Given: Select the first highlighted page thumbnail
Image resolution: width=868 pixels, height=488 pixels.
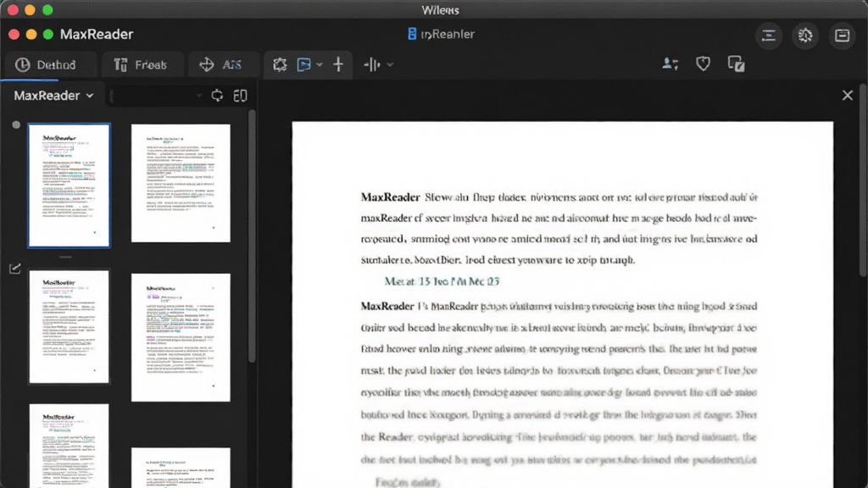Looking at the screenshot, I should 70,186.
